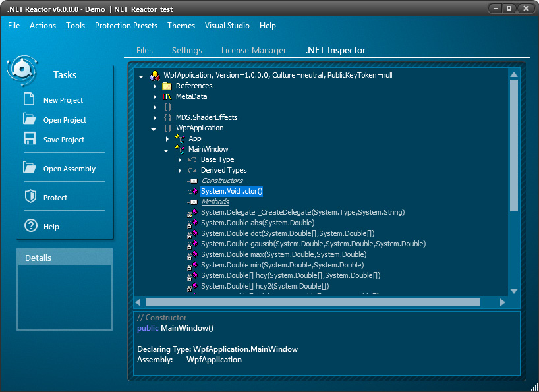539x392 pixels.
Task: Collapse the MainWindow class node
Action: coord(167,150)
